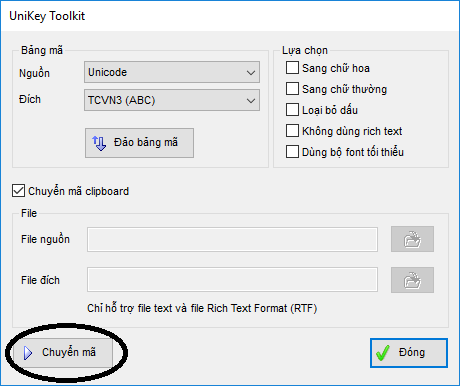
Task: Open the Đích TCVN3 (ABC) dropdown
Action: 172,100
